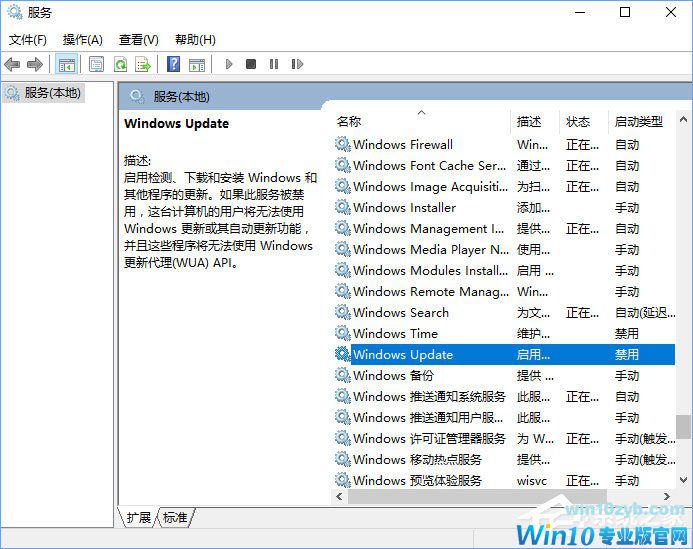Click 正在... status of Windows Firewall row
Image resolution: width=693 pixels, height=549 pixels.
582,145
